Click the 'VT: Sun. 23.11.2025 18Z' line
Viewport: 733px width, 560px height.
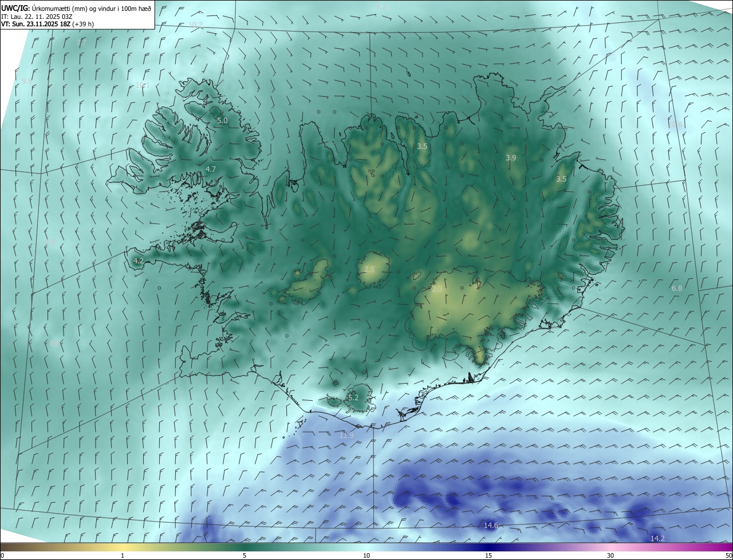pyautogui.click(x=48, y=24)
